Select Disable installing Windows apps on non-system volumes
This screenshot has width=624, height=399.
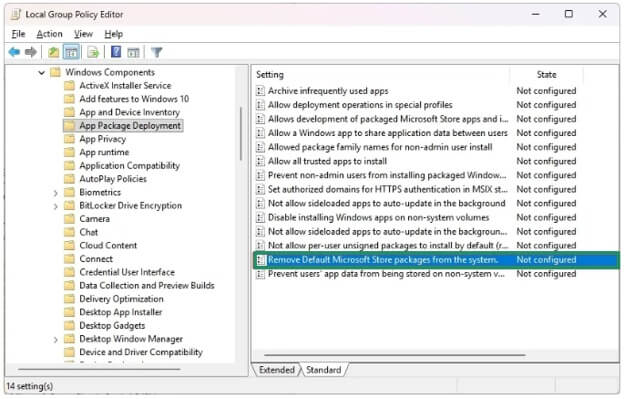pos(378,218)
